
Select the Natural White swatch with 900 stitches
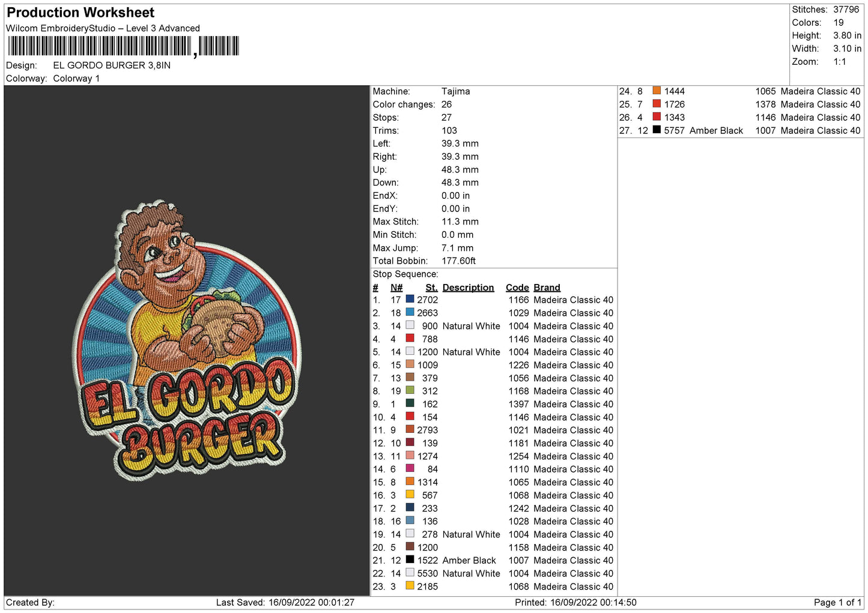410,325
